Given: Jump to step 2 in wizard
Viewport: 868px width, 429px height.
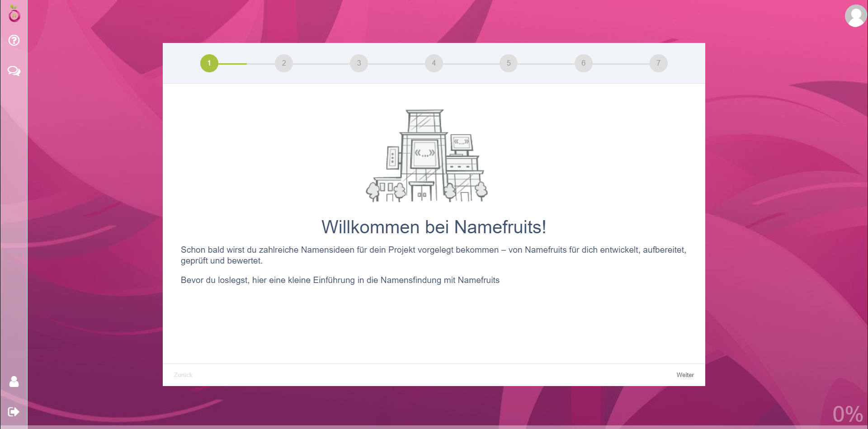Looking at the screenshot, I should coord(284,63).
